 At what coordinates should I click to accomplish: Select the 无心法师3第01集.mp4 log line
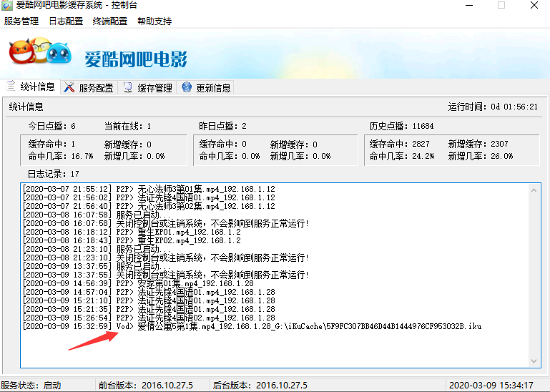[149, 189]
